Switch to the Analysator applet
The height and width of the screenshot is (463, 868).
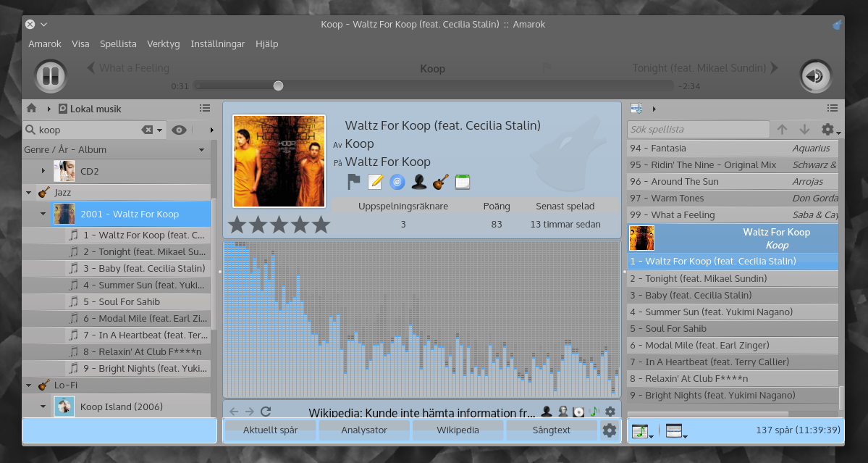364,430
